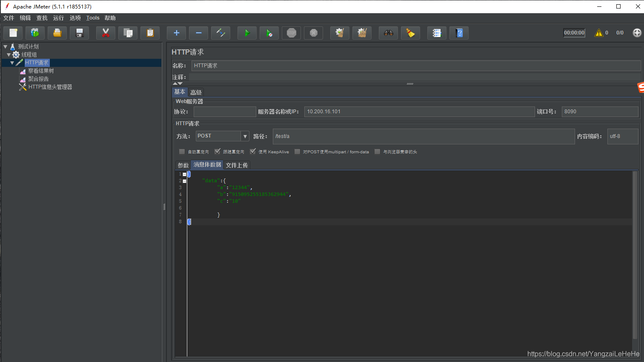Open the Function Helper list icon
The image size is (644, 362).
click(x=437, y=33)
